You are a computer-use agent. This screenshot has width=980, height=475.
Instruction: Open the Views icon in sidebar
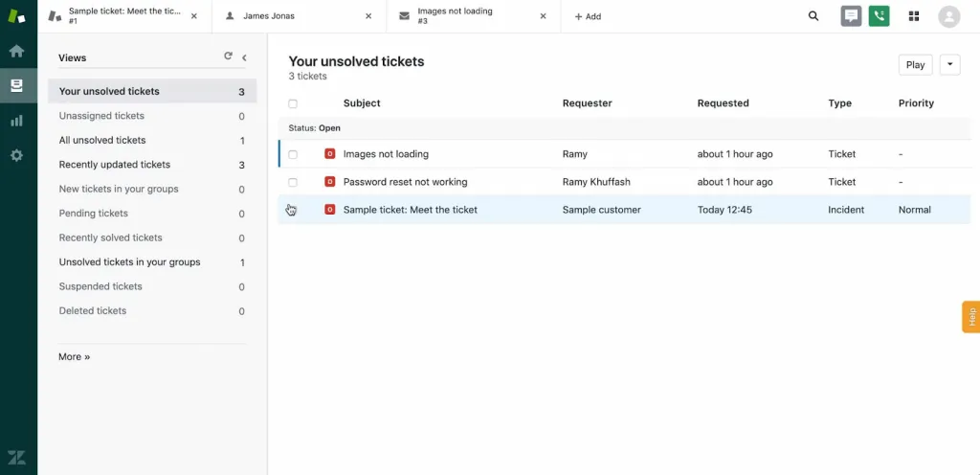(x=17, y=85)
